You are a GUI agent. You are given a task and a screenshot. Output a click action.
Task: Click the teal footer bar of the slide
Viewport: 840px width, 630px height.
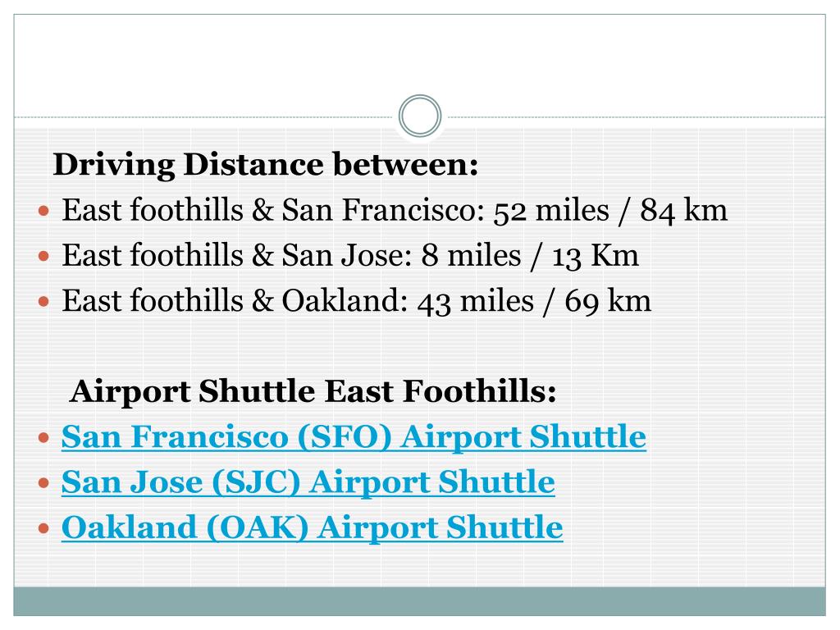419,601
